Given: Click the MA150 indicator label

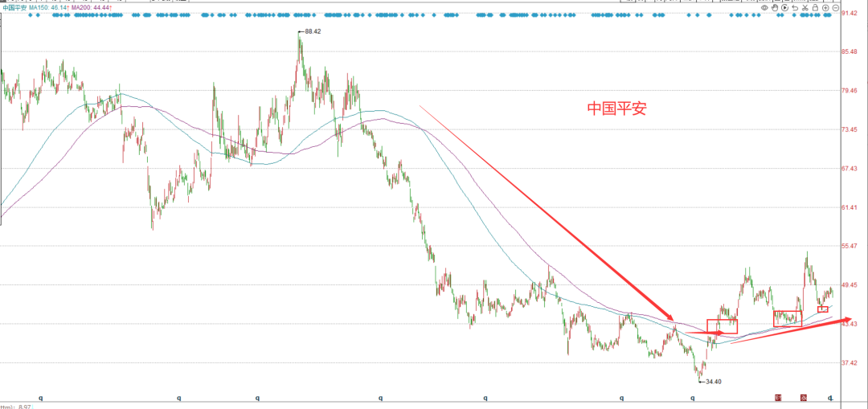Looking at the screenshot, I should pyautogui.click(x=49, y=8).
